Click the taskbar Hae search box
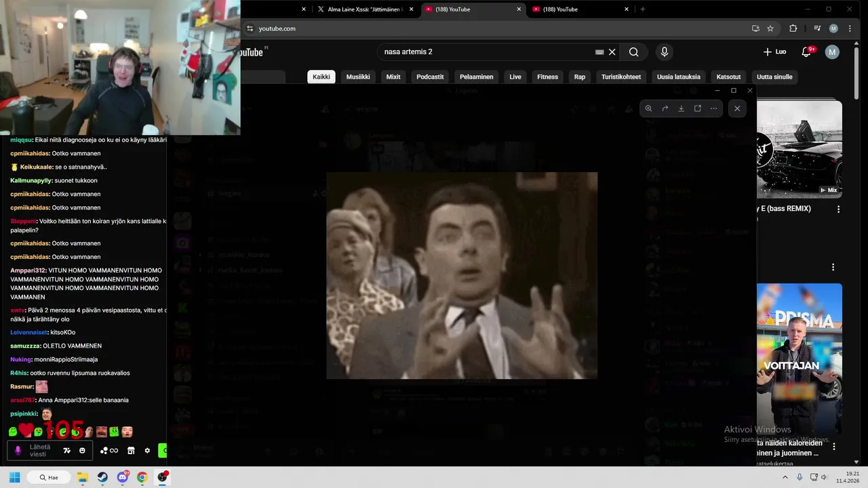Image resolution: width=868 pixels, height=488 pixels. [48, 477]
